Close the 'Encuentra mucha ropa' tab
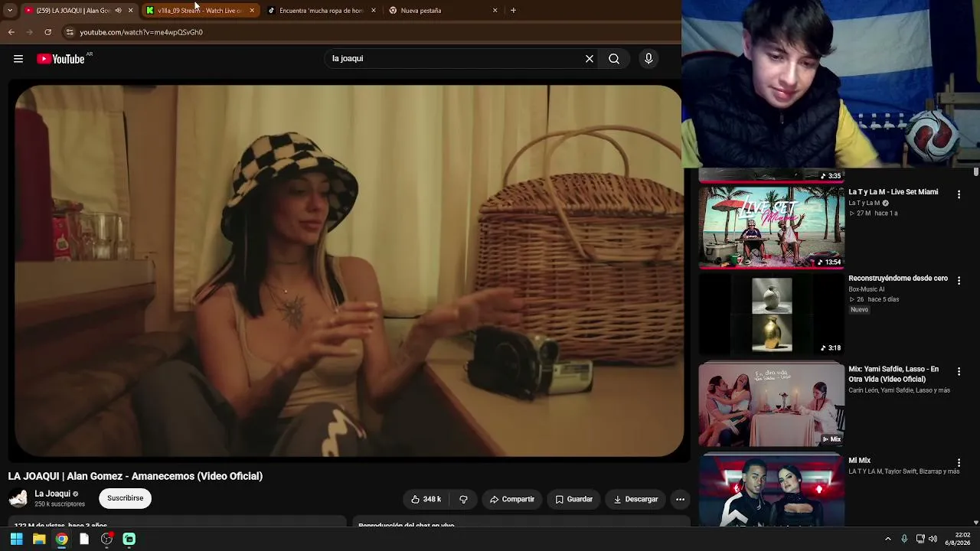The height and width of the screenshot is (551, 980). point(374,11)
